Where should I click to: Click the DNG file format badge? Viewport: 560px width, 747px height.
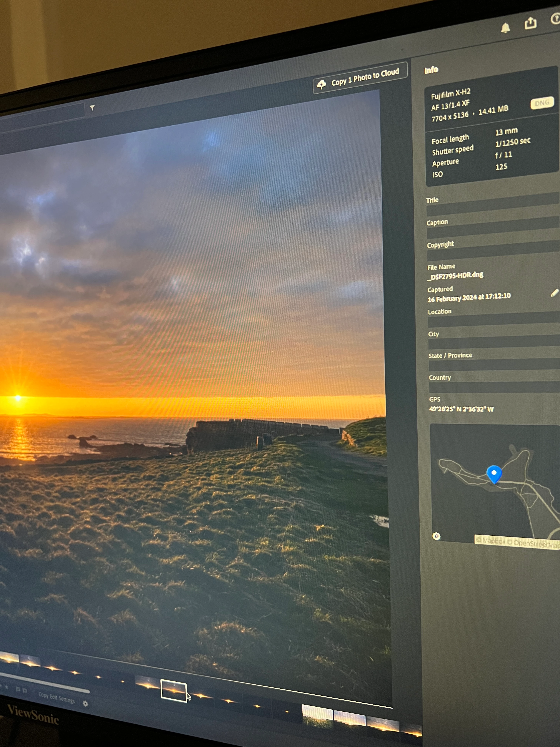542,103
